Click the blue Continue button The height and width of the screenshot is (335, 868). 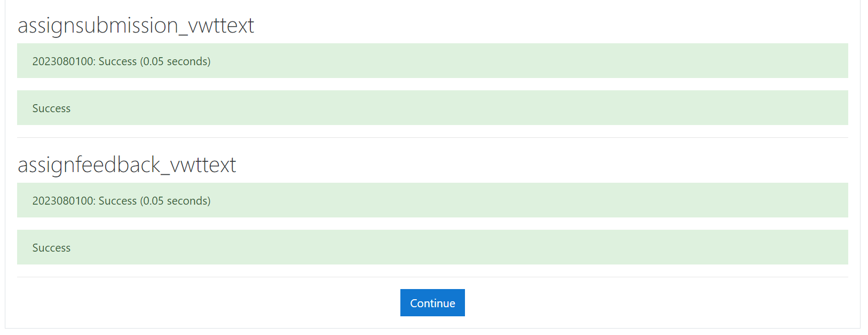click(x=432, y=303)
